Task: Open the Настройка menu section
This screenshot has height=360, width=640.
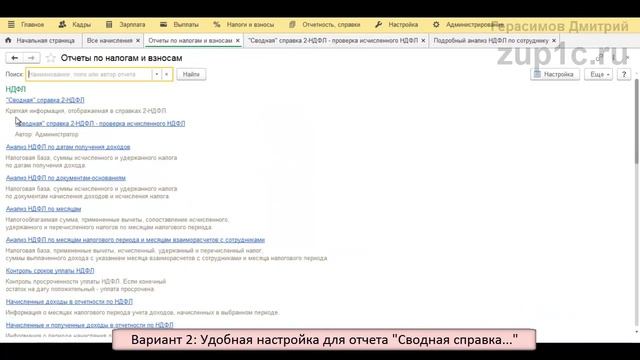Action: tap(403, 24)
